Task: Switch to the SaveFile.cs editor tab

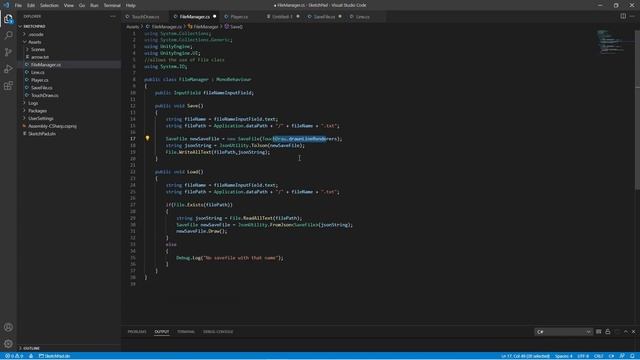Action: [324, 17]
